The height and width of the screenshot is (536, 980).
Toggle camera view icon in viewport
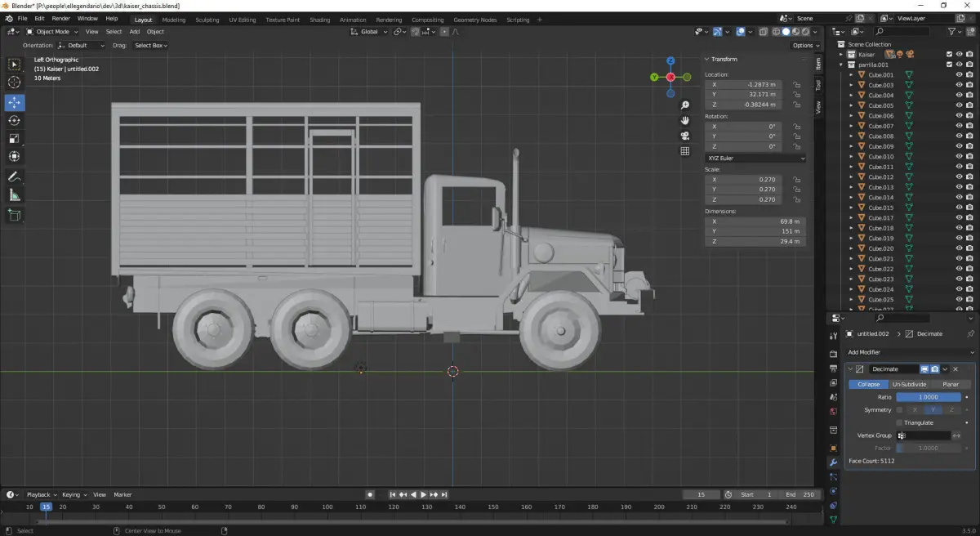[685, 136]
